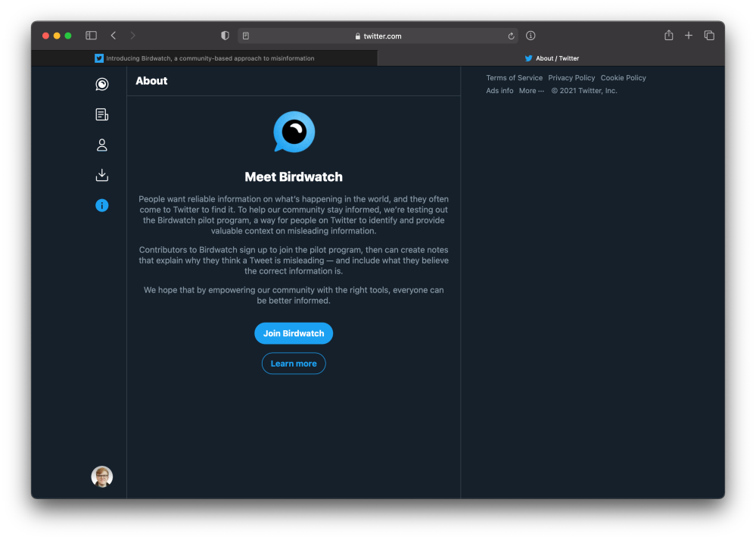The height and width of the screenshot is (540, 756).
Task: Reload the page with the refresh icon
Action: (512, 36)
